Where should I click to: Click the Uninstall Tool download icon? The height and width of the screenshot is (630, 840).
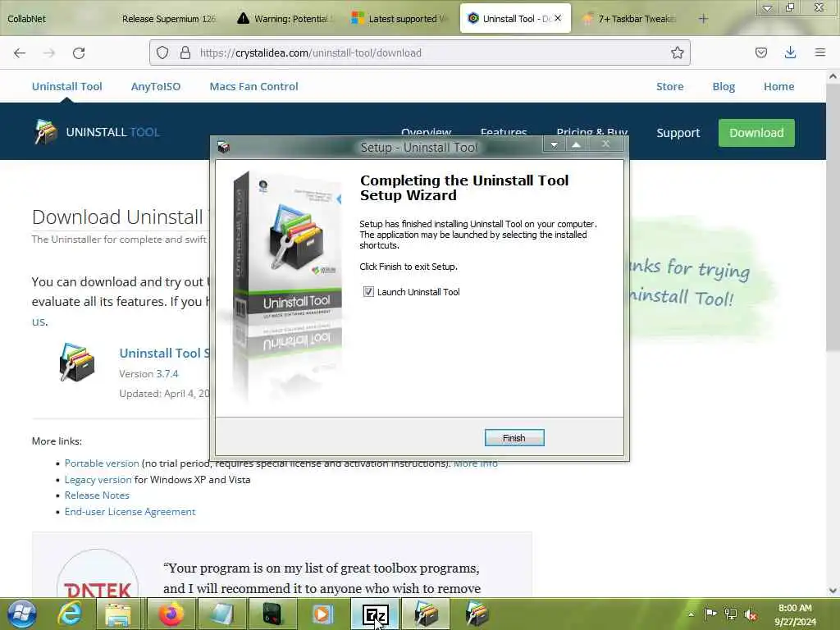(x=77, y=363)
